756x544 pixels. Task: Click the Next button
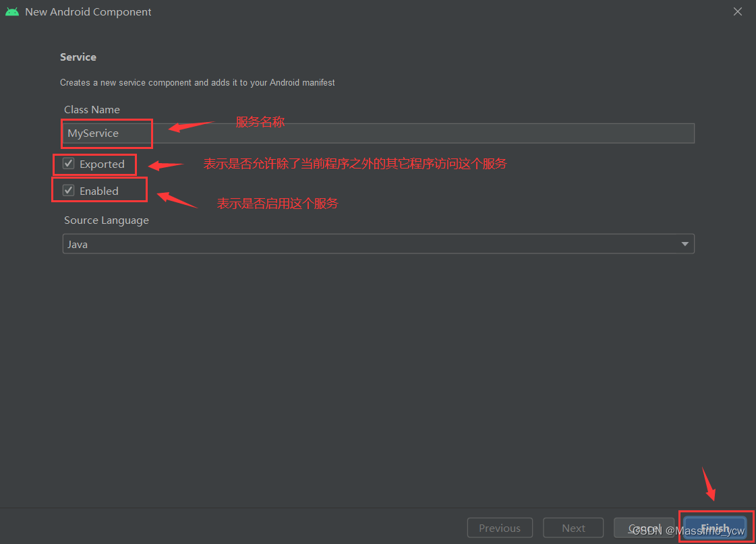point(573,528)
